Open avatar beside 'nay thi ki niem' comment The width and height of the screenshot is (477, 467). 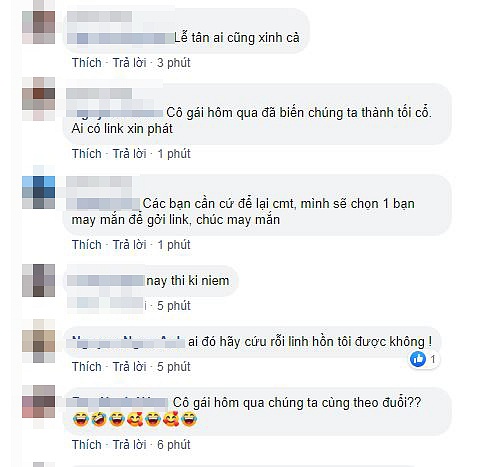39,280
